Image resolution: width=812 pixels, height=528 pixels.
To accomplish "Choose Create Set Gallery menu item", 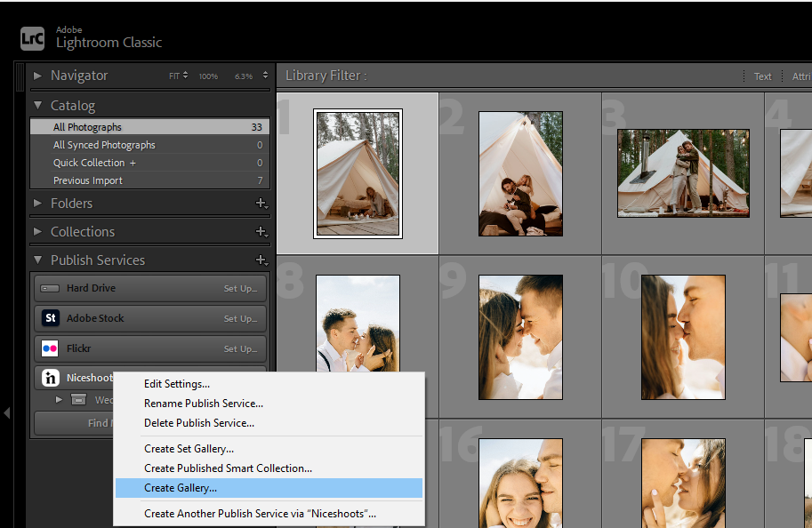I will (x=269, y=449).
